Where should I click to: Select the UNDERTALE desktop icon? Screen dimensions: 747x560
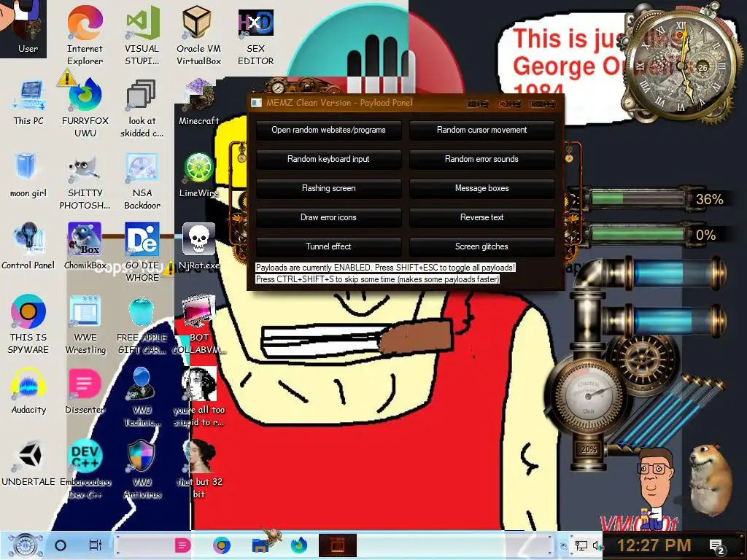(28, 463)
